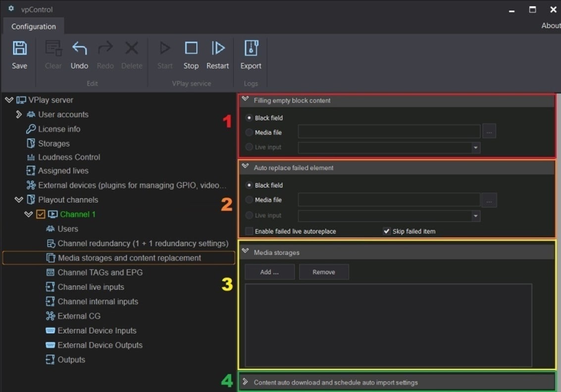Screen dimensions: 561x392
Task: Collapse the Filling empty block content section
Action: click(x=246, y=99)
